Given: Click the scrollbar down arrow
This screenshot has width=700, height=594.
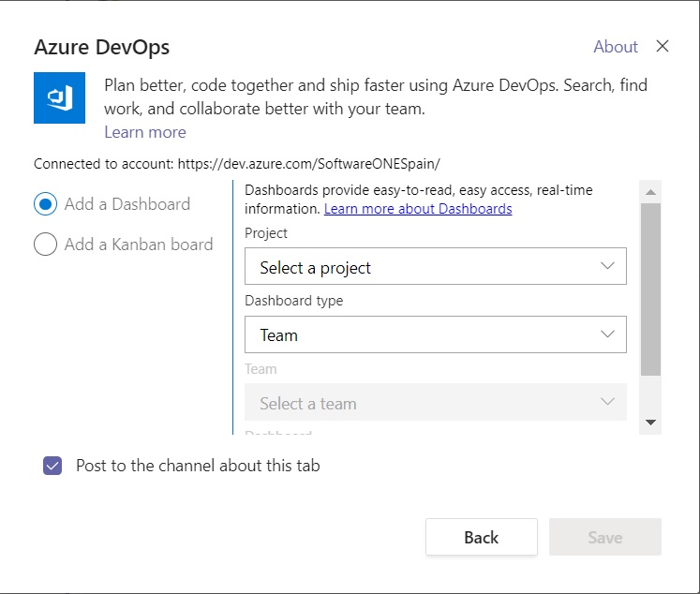Looking at the screenshot, I should coord(650,423).
